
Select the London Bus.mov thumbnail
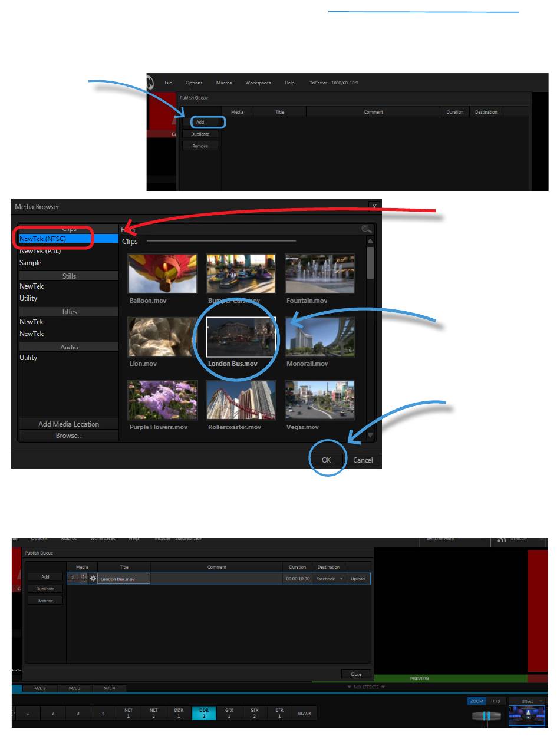tap(241, 336)
